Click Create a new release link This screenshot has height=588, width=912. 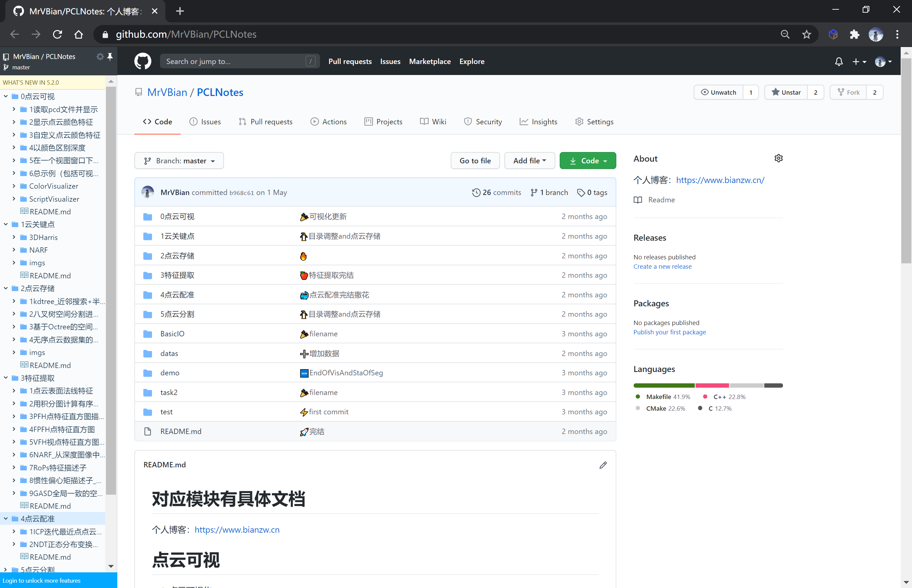tap(662, 267)
